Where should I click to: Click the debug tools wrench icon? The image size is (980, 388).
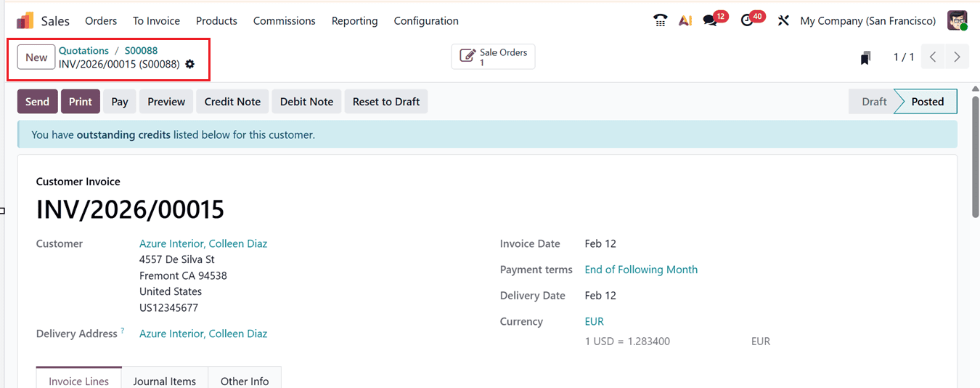783,20
